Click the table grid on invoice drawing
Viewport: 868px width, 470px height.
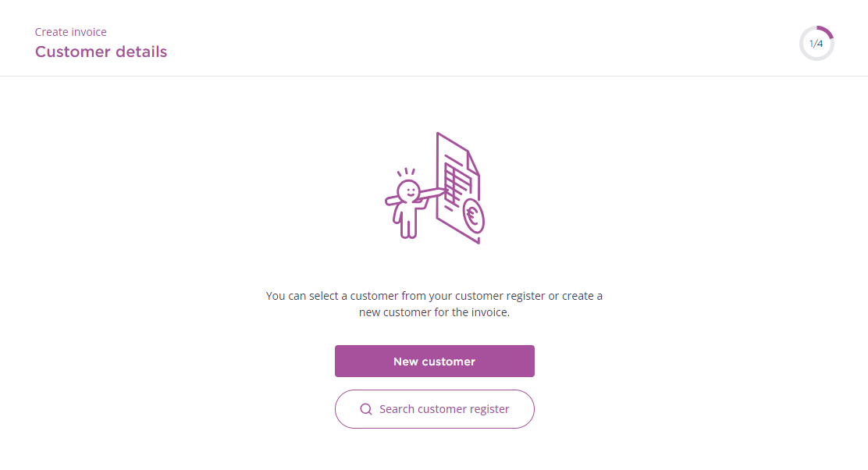pos(457,185)
